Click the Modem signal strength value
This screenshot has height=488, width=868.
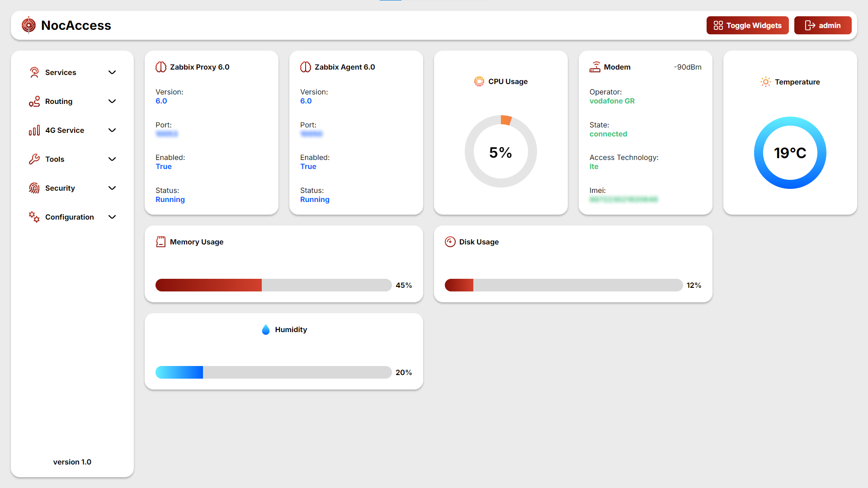pyautogui.click(x=688, y=67)
